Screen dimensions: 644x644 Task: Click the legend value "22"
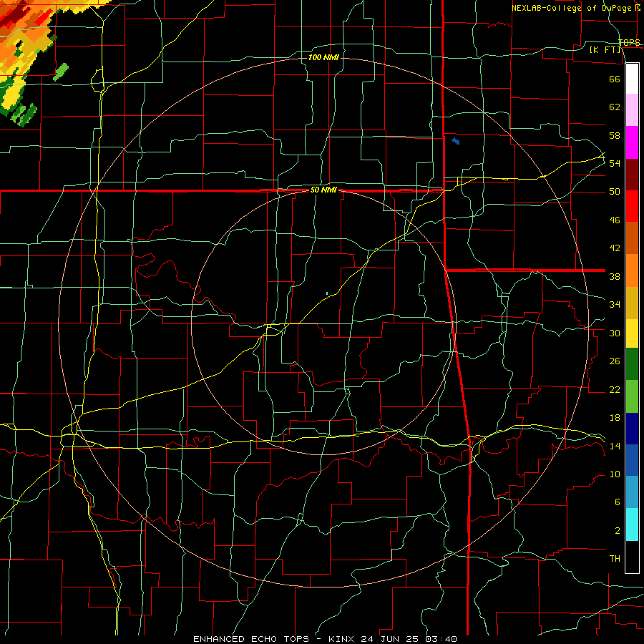pyautogui.click(x=615, y=390)
